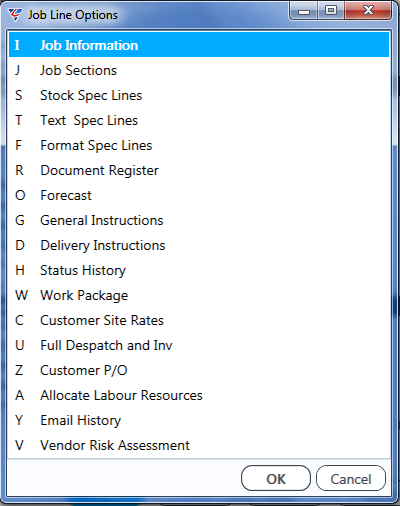Choose Job Sections from the list
The height and width of the screenshot is (506, 400).
tap(199, 70)
